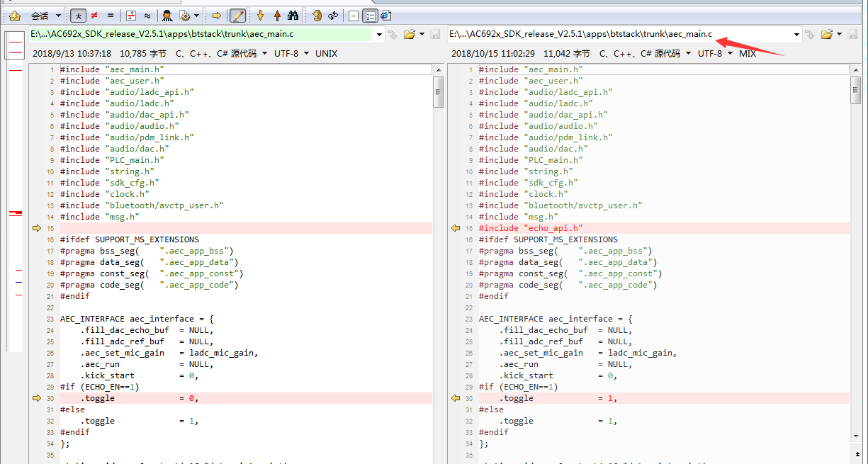This screenshot has height=464, width=868.
Task: Click left gutter arrow at line 15
Action: coord(37,228)
